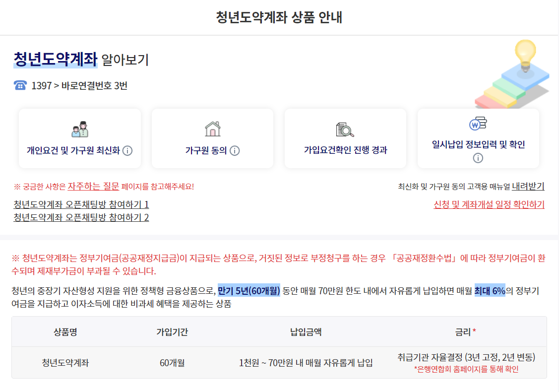The image size is (559, 392).
Task: Open the info icon under 일시납입 정보입력 및 확인
Action: tap(477, 157)
